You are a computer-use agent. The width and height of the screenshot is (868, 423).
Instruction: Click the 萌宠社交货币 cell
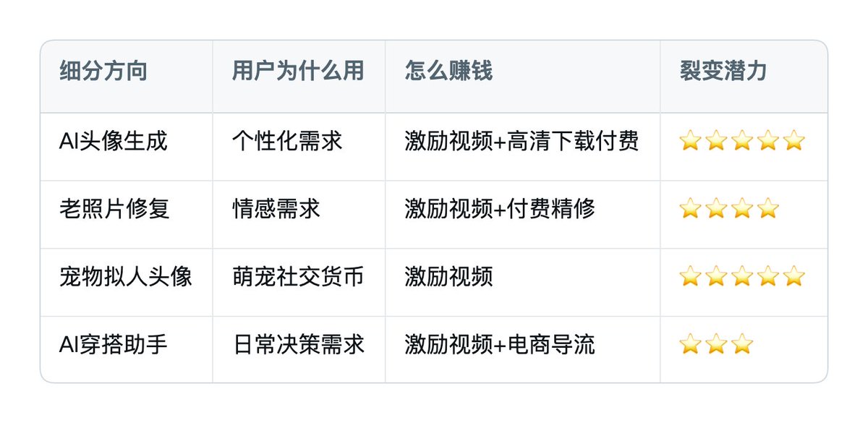tap(298, 275)
